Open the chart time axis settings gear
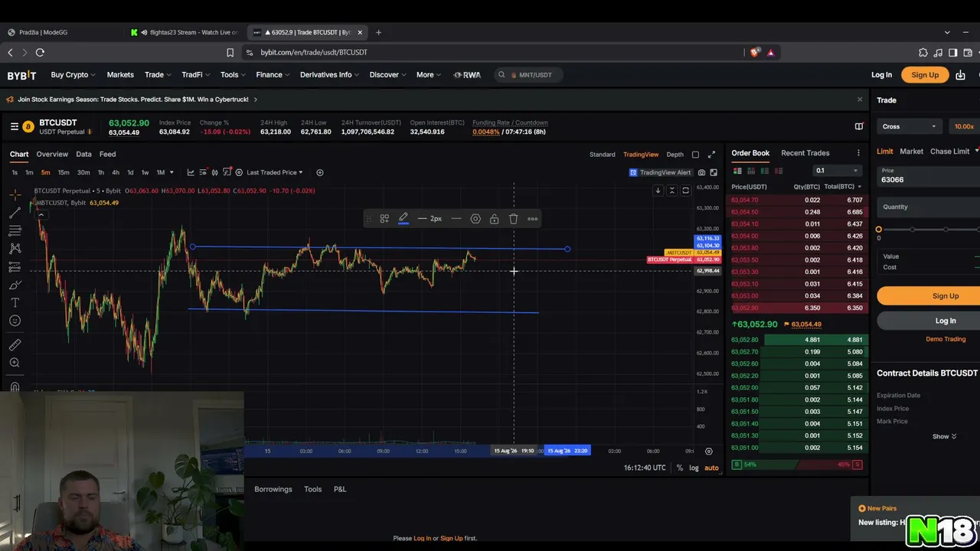Image resolution: width=980 pixels, height=551 pixels. click(709, 452)
